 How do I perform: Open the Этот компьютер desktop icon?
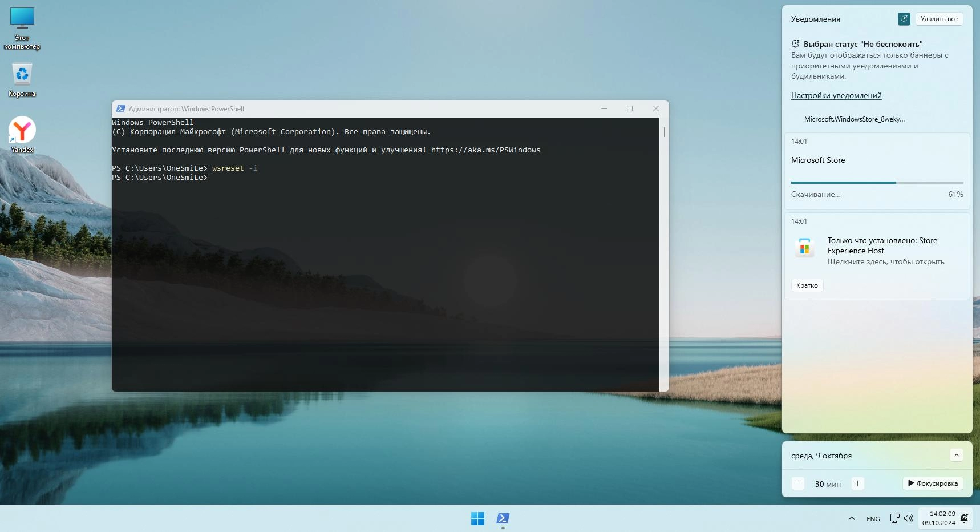click(22, 29)
